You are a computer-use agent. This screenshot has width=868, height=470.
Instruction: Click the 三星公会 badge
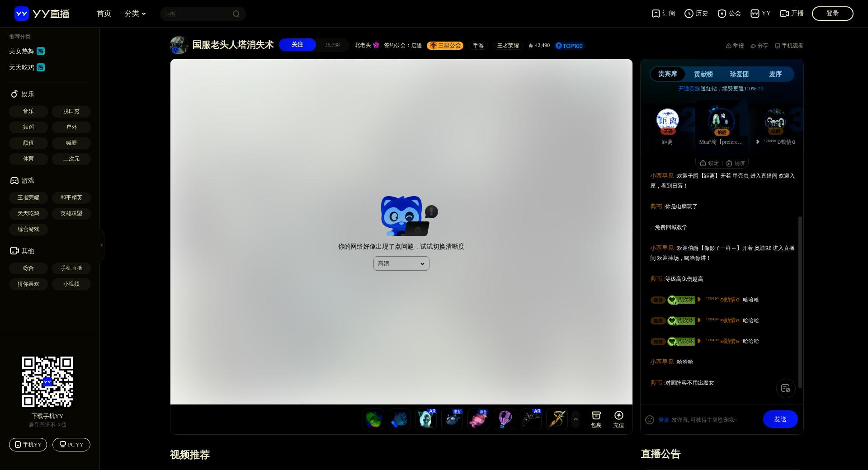click(445, 46)
